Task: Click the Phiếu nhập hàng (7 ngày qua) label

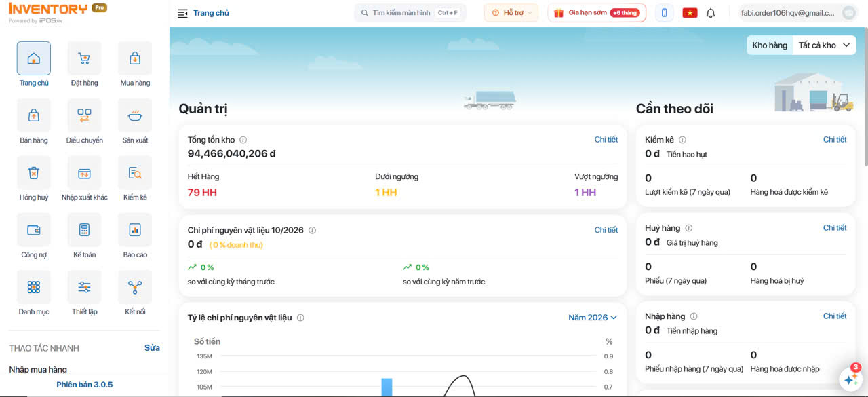Action: 694,369
